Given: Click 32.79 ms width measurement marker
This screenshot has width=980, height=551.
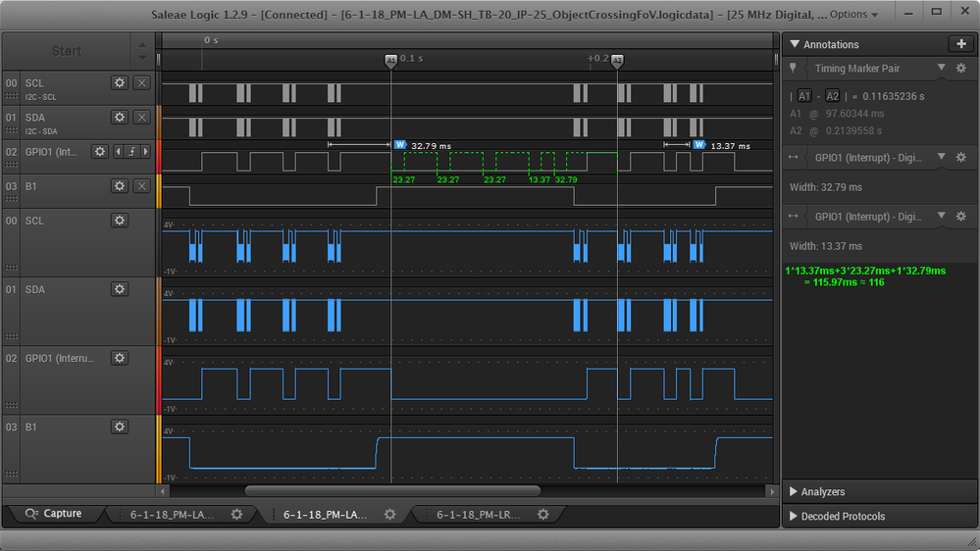Looking at the screenshot, I should (x=400, y=145).
